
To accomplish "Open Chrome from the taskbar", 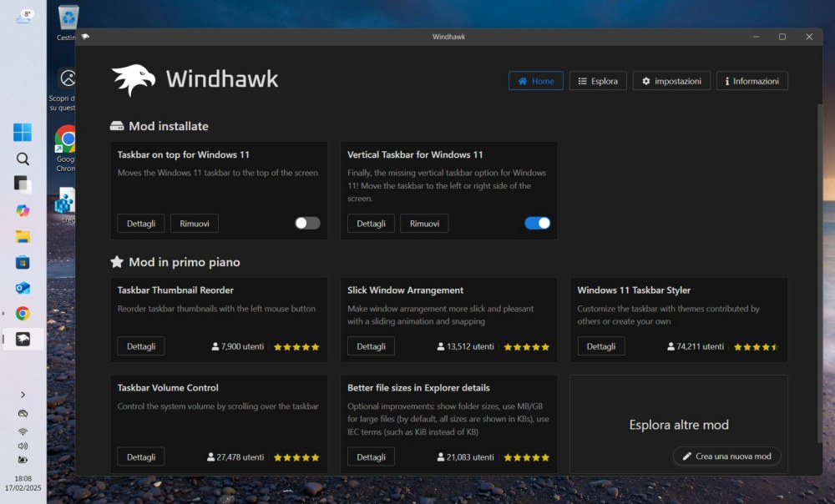I will 23,314.
